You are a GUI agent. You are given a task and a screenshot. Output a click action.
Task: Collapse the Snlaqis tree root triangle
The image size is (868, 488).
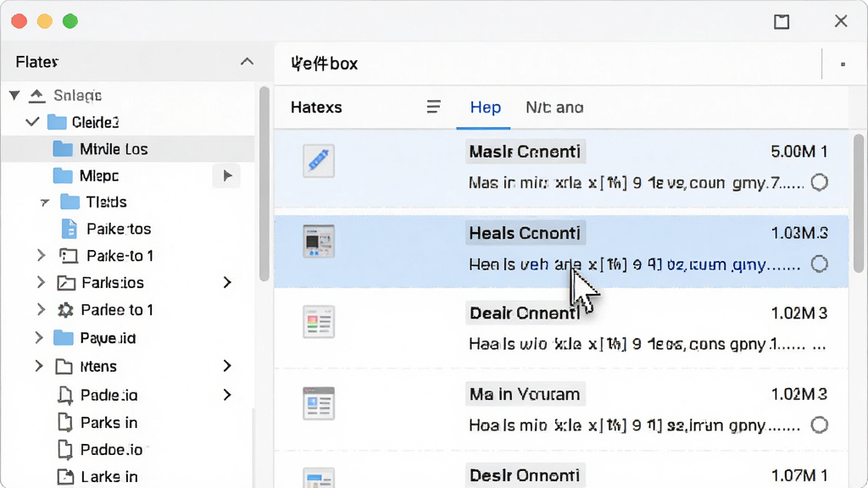pos(14,96)
